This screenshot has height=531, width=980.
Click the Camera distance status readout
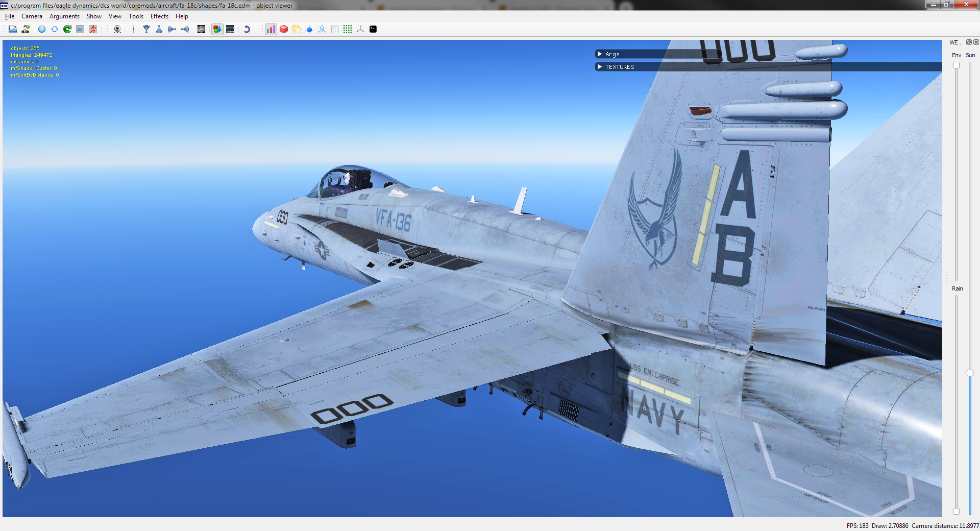click(x=945, y=526)
